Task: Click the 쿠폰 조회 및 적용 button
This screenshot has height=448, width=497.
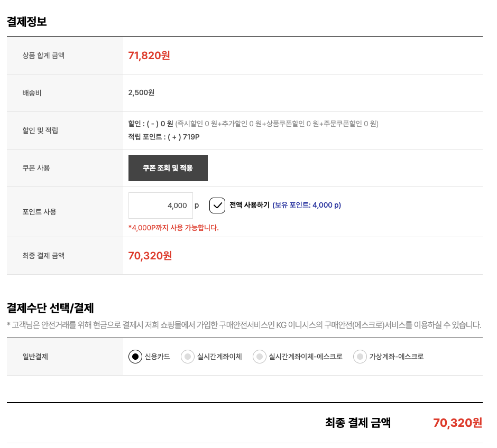Action: point(168,168)
